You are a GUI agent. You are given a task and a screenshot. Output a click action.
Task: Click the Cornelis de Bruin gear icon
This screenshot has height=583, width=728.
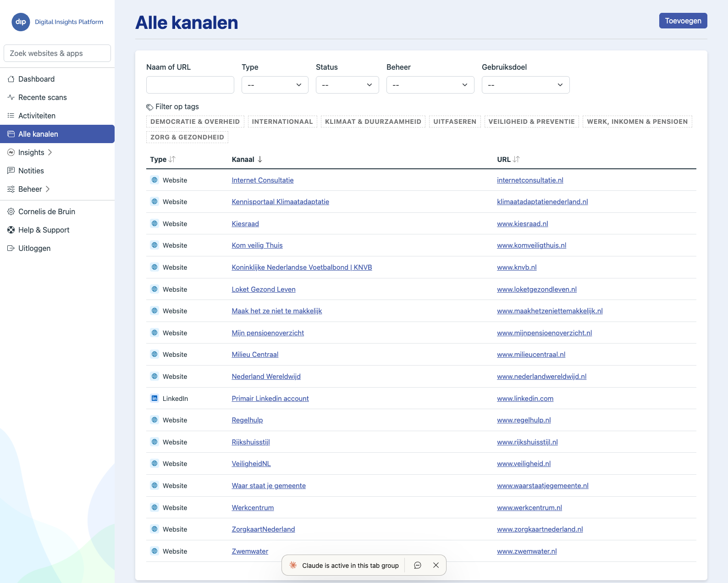(11, 211)
